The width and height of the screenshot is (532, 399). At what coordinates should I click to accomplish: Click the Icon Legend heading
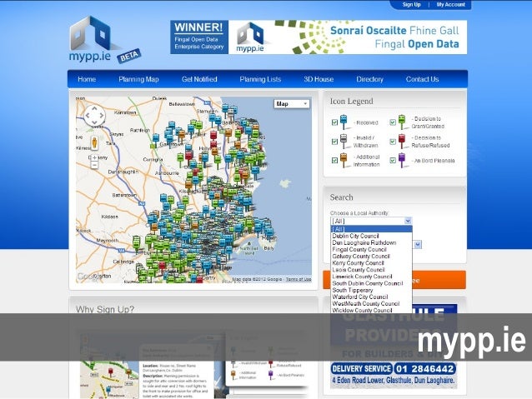point(352,102)
